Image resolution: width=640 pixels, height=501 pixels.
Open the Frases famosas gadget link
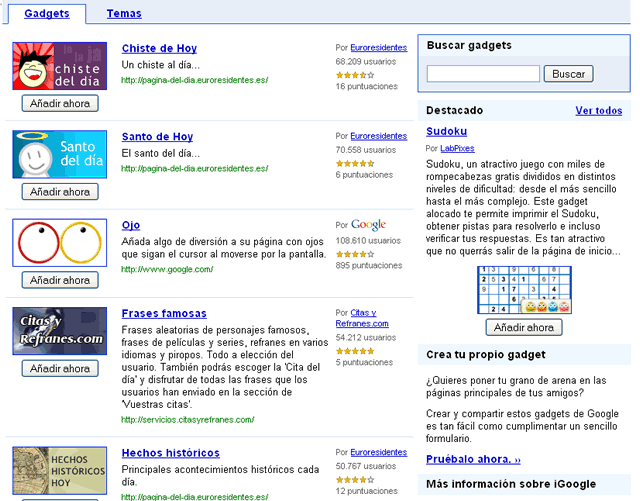pyautogui.click(x=164, y=313)
